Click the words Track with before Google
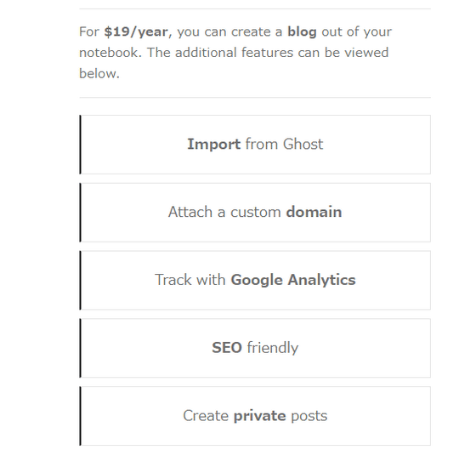 tap(190, 280)
